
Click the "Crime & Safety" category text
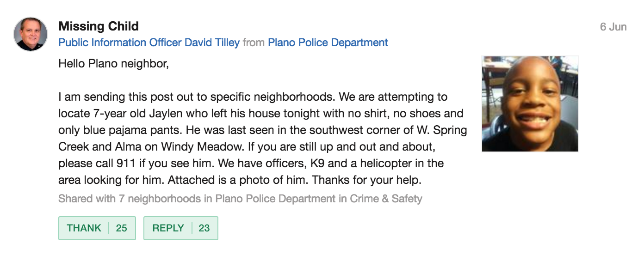pyautogui.click(x=386, y=199)
